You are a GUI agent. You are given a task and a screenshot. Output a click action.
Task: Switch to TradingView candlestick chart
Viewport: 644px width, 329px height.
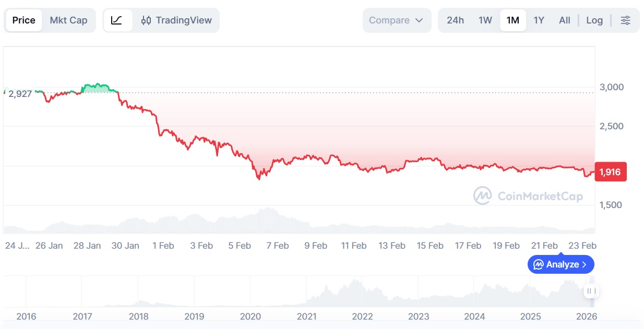coord(176,20)
